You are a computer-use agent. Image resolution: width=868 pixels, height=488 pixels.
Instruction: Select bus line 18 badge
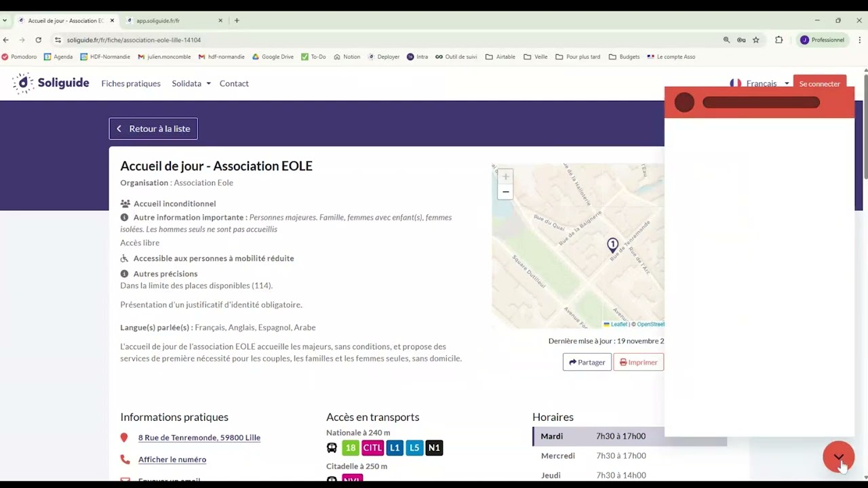point(351,447)
